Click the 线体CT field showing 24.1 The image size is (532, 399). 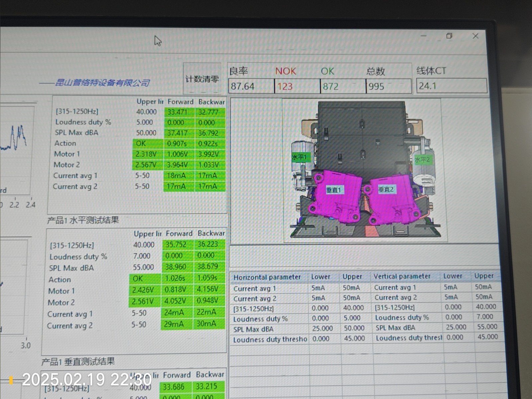tap(451, 86)
